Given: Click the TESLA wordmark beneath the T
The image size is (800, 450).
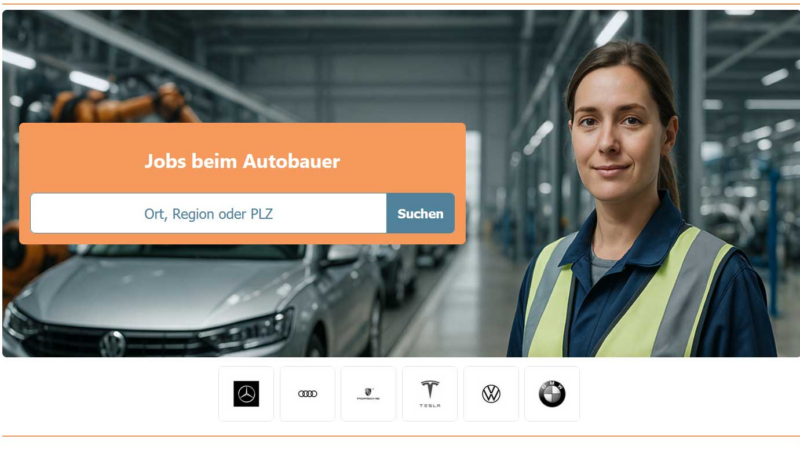Looking at the screenshot, I should pyautogui.click(x=430, y=406).
